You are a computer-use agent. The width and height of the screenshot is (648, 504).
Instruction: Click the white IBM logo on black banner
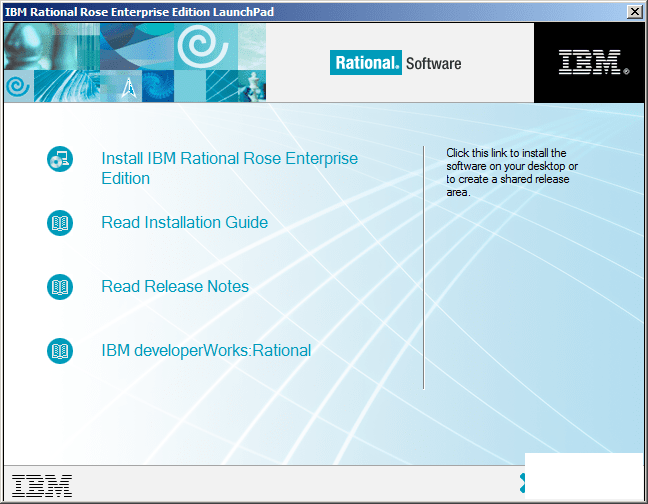[593, 62]
